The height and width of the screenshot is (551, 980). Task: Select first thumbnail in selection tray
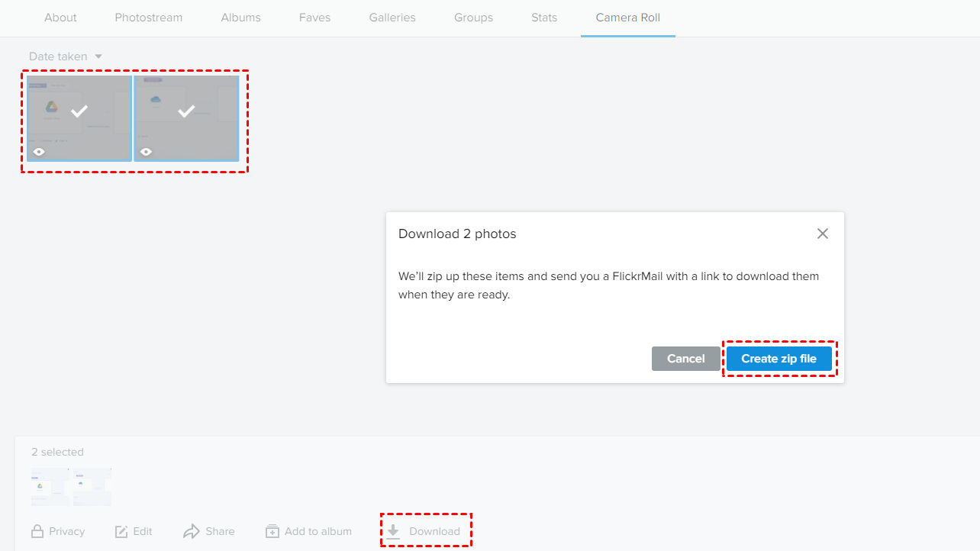pyautogui.click(x=50, y=487)
